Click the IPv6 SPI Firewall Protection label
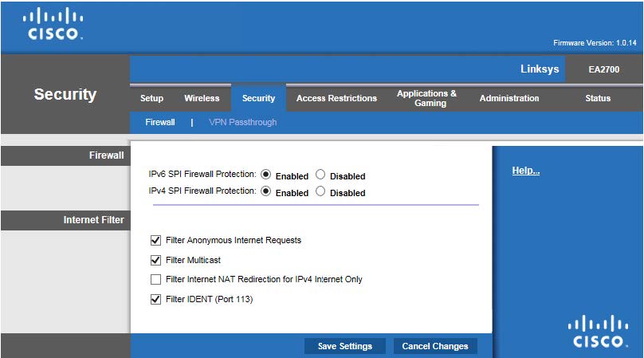The width and height of the screenshot is (644, 358). [x=202, y=175]
